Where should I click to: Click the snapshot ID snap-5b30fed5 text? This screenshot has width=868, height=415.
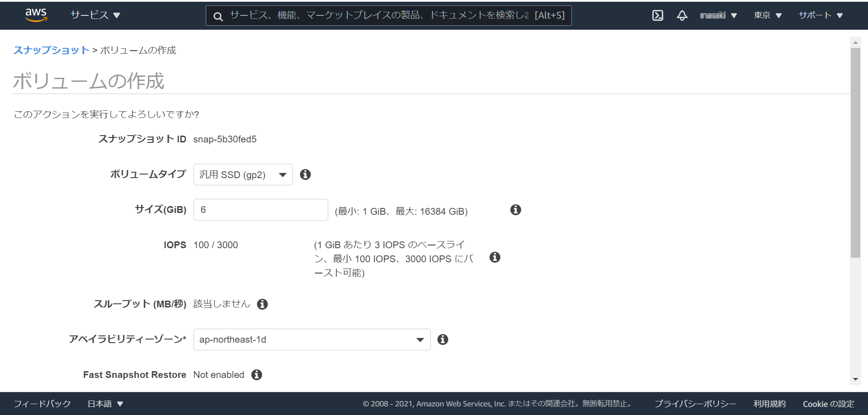(x=225, y=139)
